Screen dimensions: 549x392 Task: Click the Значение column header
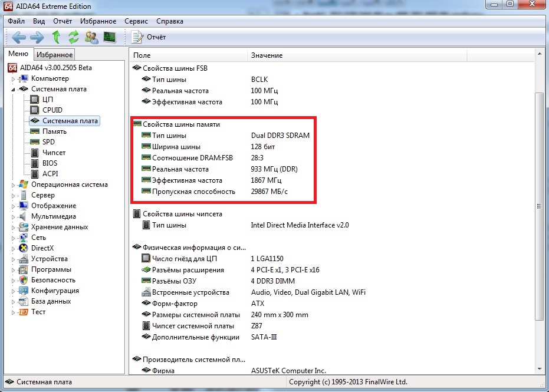tap(267, 55)
